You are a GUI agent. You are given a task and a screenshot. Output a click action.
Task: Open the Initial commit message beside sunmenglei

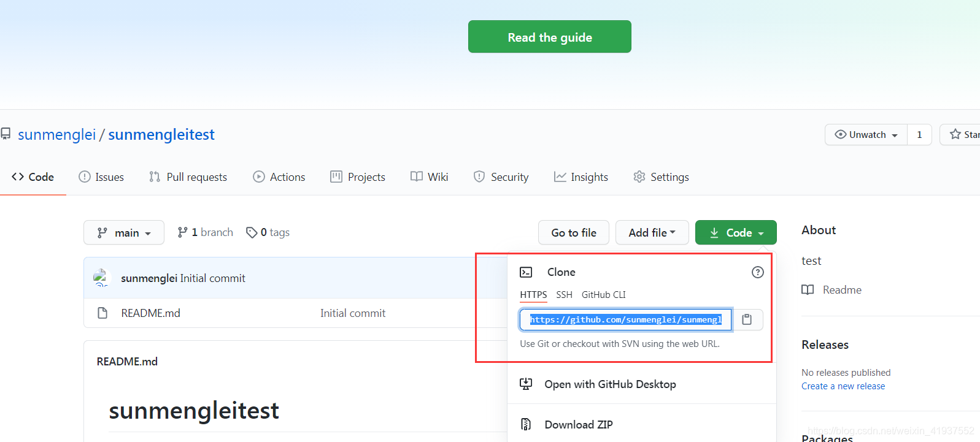pos(212,278)
